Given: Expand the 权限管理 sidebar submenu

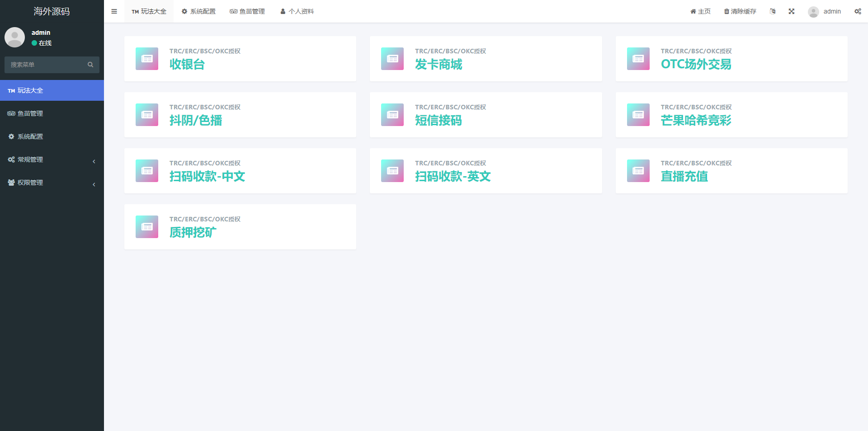Looking at the screenshot, I should 52,183.
